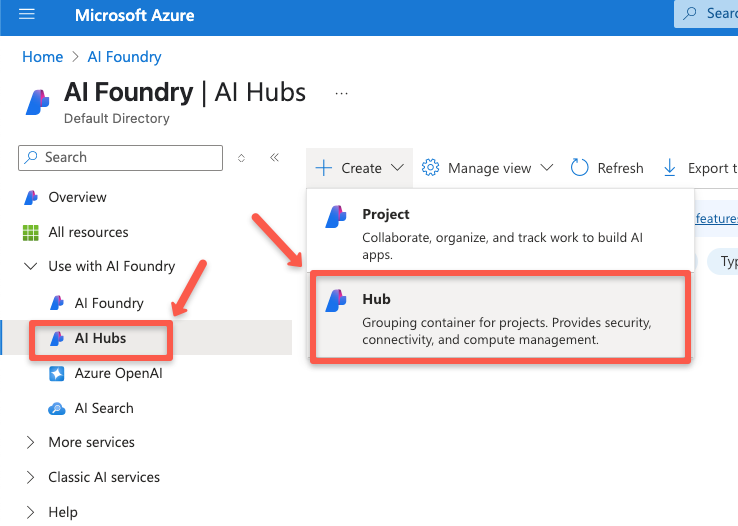Viewport: 738px width, 526px height.
Task: Choose Hub from Create menu
Action: (x=500, y=317)
